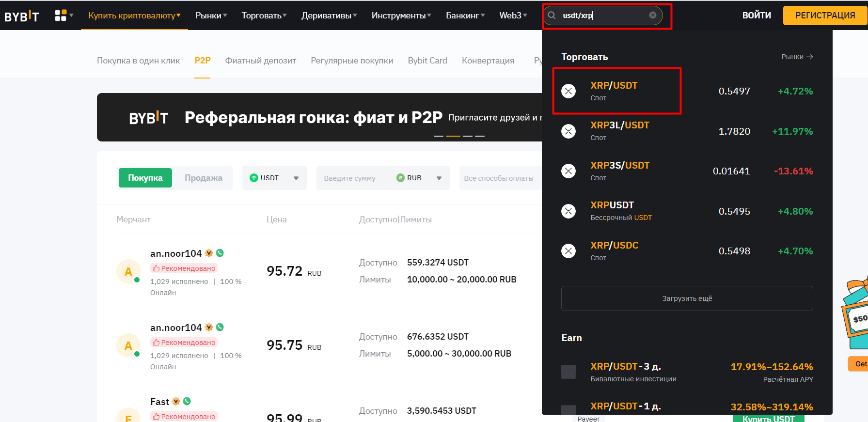Image resolution: width=868 pixels, height=422 pixels.
Task: Click the -13.61% change for XRP3S/USDT
Action: pos(793,171)
